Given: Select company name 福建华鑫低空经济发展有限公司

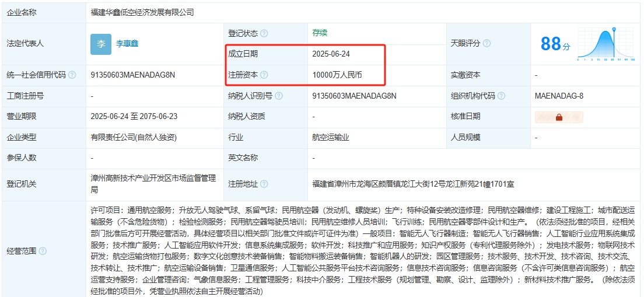Looking at the screenshot, I should click(x=142, y=12).
